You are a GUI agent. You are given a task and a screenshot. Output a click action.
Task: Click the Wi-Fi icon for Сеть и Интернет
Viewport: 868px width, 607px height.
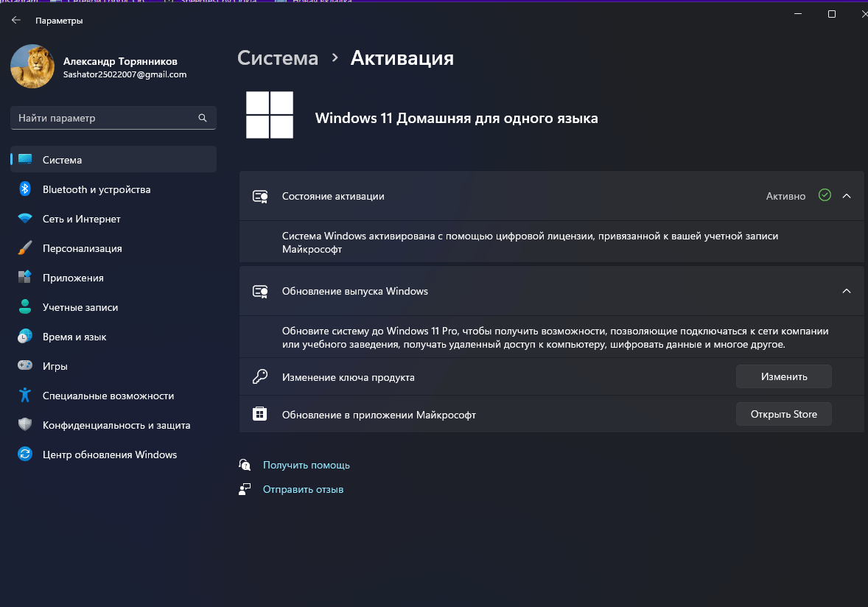point(25,219)
